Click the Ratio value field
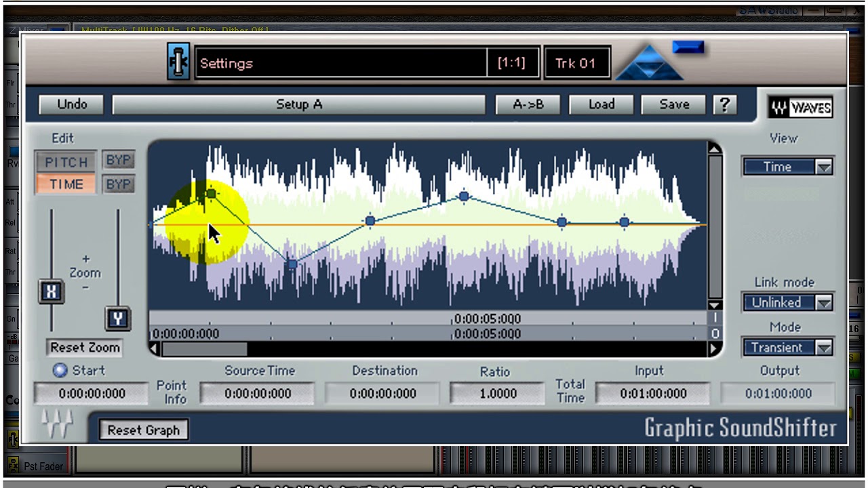The width and height of the screenshot is (868, 488). tap(496, 394)
